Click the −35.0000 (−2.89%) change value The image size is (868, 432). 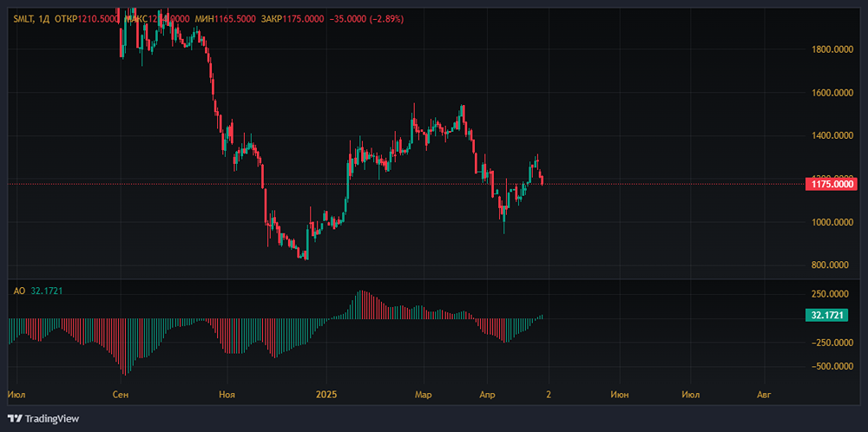(366, 19)
